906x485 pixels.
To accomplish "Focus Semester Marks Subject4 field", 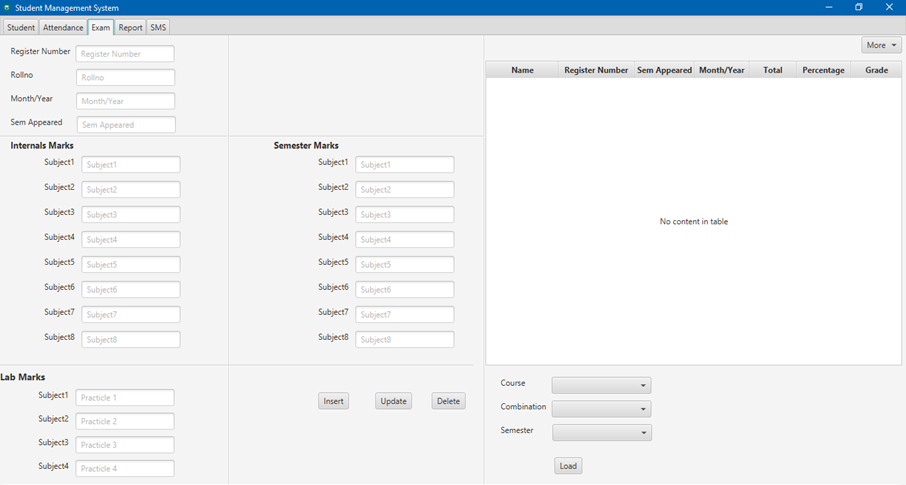I will click(x=404, y=239).
